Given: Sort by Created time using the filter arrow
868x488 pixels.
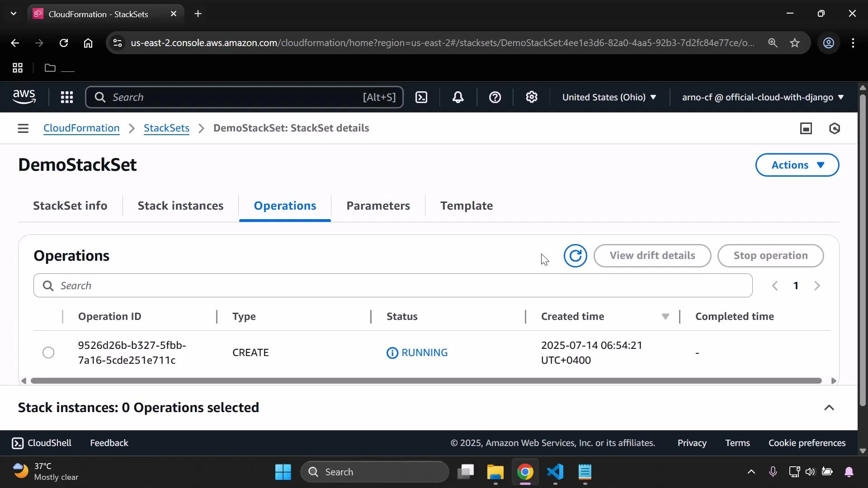Looking at the screenshot, I should tap(665, 317).
